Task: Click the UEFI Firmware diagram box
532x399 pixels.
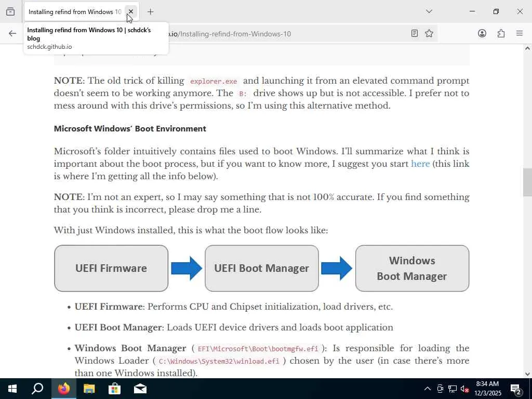Action: 111,268
